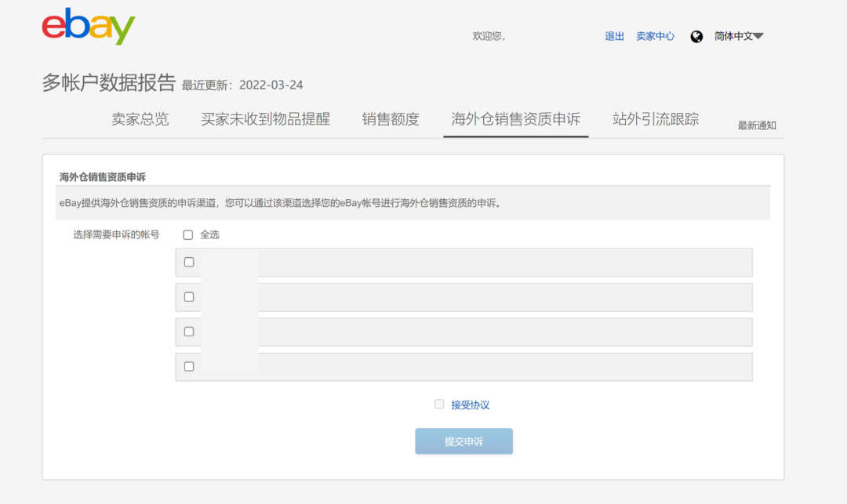The height and width of the screenshot is (504, 847).
Task: Click the 多帐户数据报告 page heading
Action: click(108, 83)
